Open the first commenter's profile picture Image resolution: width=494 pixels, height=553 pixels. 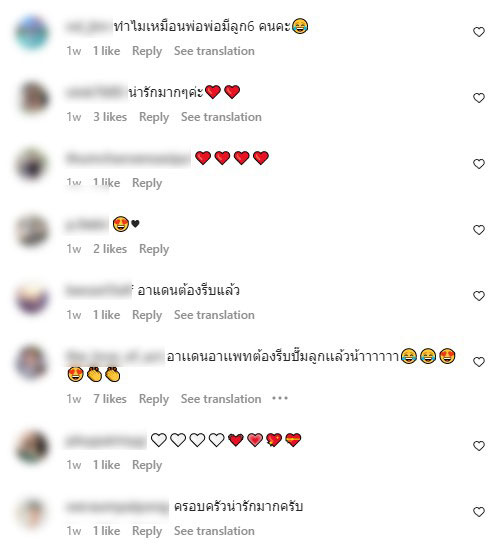(x=32, y=33)
